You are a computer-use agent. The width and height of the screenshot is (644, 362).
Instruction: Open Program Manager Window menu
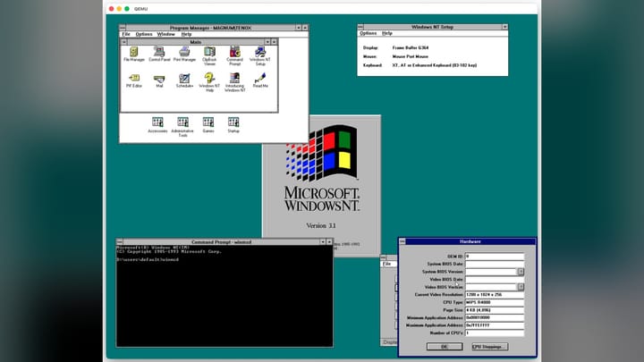(x=166, y=34)
